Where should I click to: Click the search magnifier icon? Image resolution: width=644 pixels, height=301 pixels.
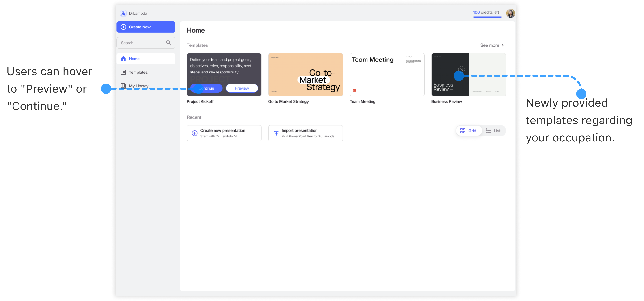pos(169,43)
